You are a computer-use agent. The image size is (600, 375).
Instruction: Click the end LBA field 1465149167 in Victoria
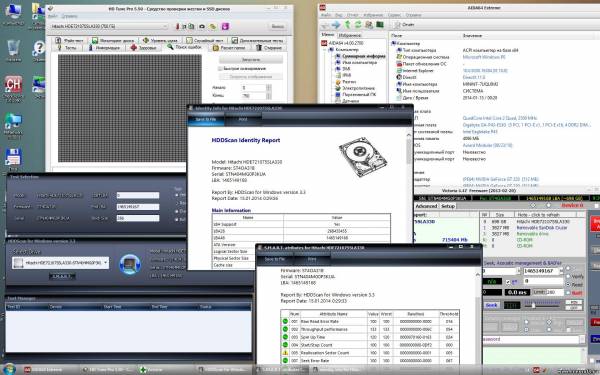coord(542,271)
